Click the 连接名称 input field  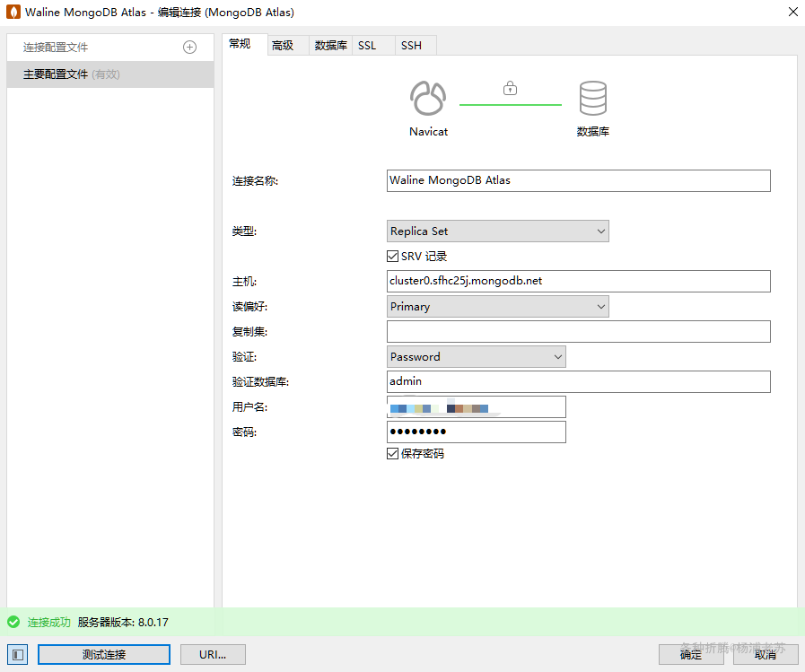coord(578,180)
